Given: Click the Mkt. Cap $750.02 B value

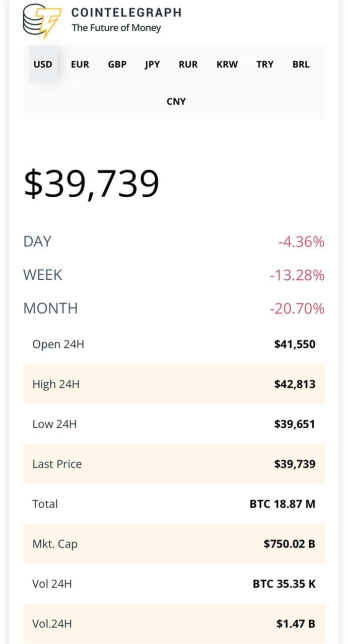Looking at the screenshot, I should 289,544.
